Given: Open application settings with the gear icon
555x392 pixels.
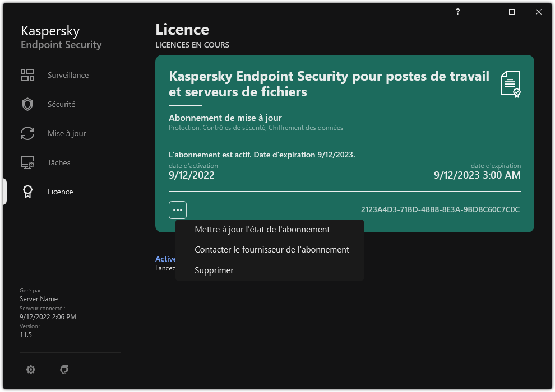Looking at the screenshot, I should point(31,370).
